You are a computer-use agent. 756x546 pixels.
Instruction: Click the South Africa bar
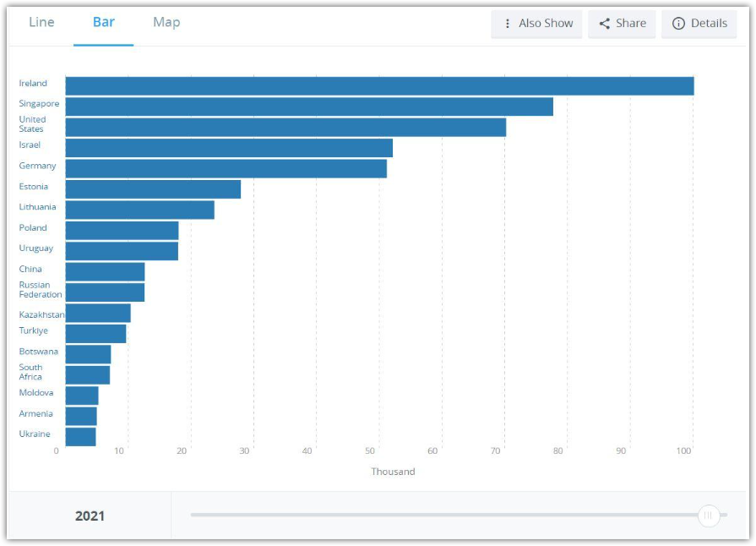[88, 375]
